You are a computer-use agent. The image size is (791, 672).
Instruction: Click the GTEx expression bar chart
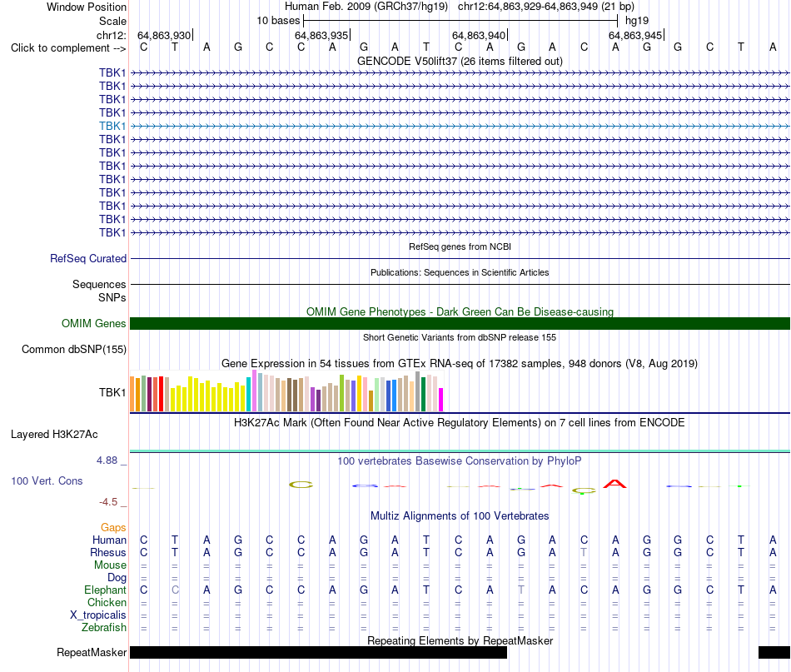(286, 391)
